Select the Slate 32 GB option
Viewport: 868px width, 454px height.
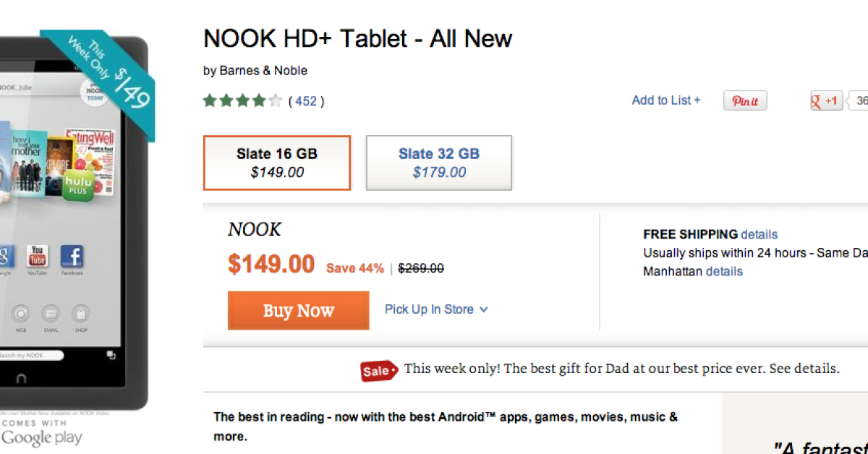(x=439, y=163)
